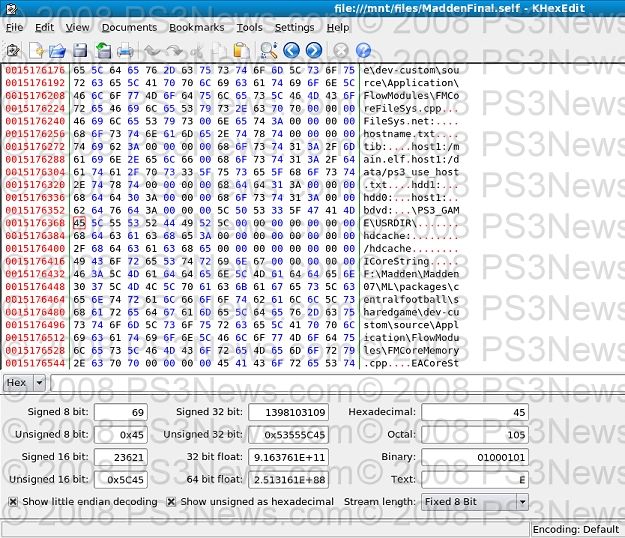Click ASCII text 'bdvd:...\PS3_GAM'
The image size is (625, 538).
pyautogui.click(x=411, y=210)
